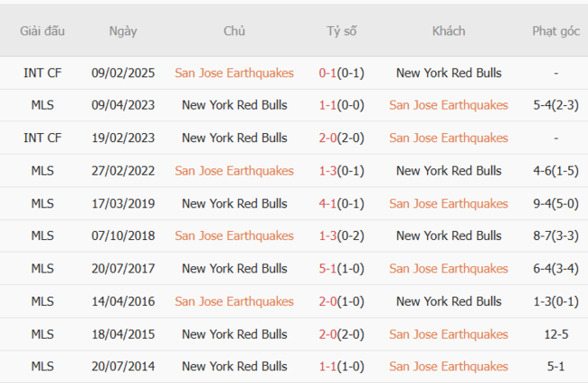588x383 pixels.
Task: Click the 1-1 score of 09/04/2023 match
Action: click(327, 105)
